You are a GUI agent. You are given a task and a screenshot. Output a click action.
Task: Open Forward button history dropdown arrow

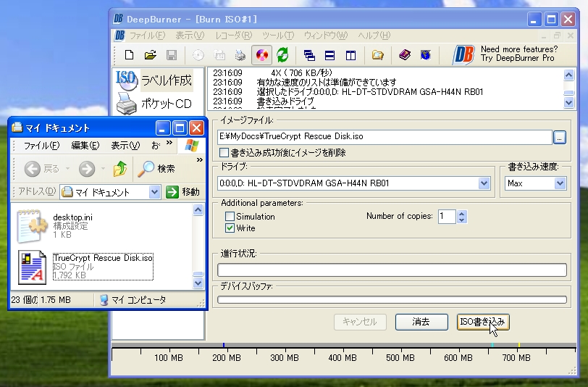[x=103, y=169]
